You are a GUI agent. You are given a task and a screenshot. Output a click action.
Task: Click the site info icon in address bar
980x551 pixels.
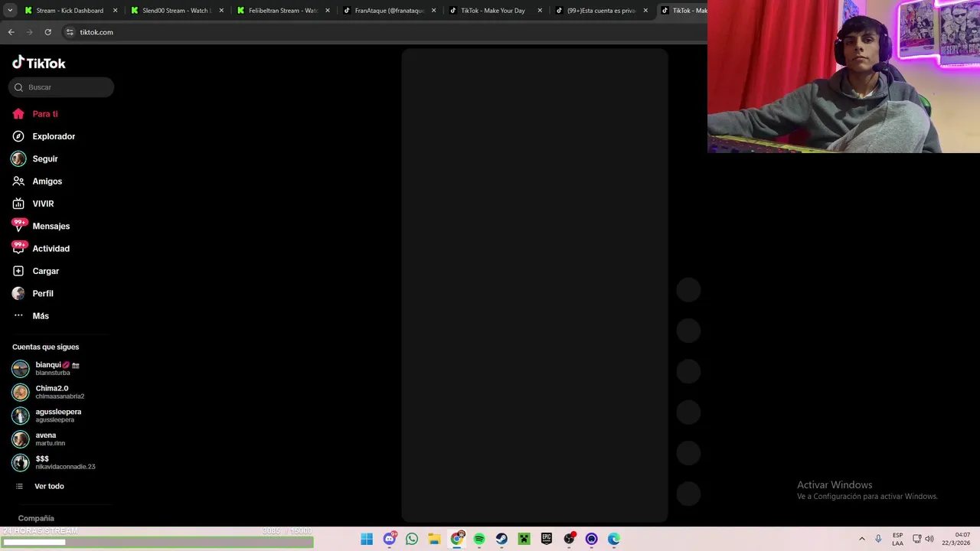click(x=70, y=32)
